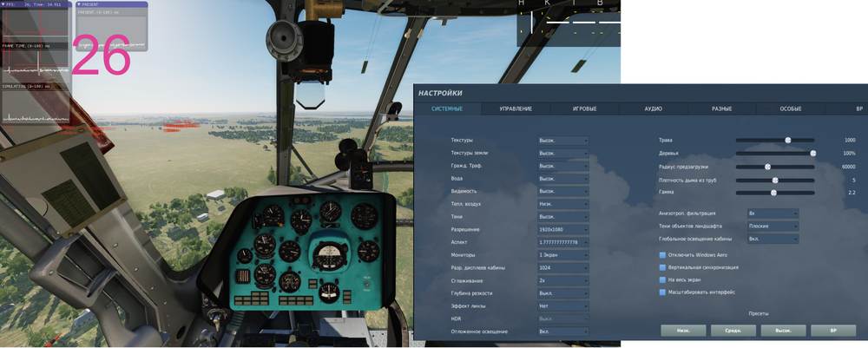Toggle Масштабировать интерфейс checkbox
This screenshot has height=348, width=868.
click(662, 292)
